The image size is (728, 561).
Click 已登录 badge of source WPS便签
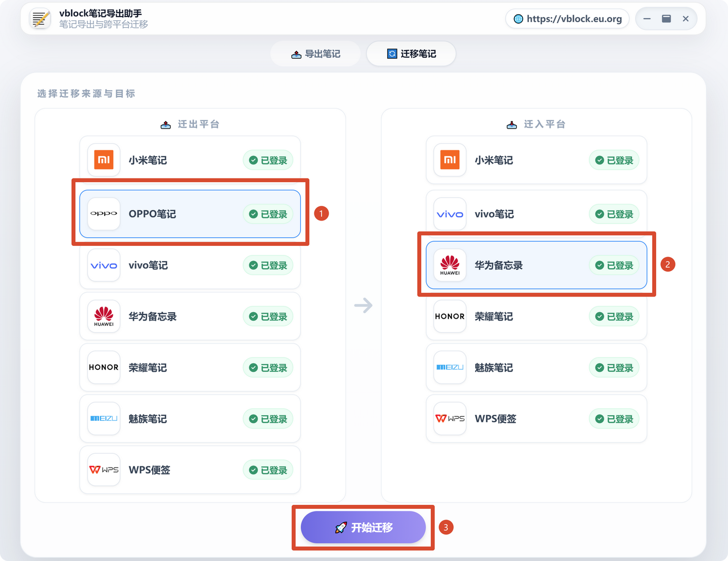click(268, 470)
